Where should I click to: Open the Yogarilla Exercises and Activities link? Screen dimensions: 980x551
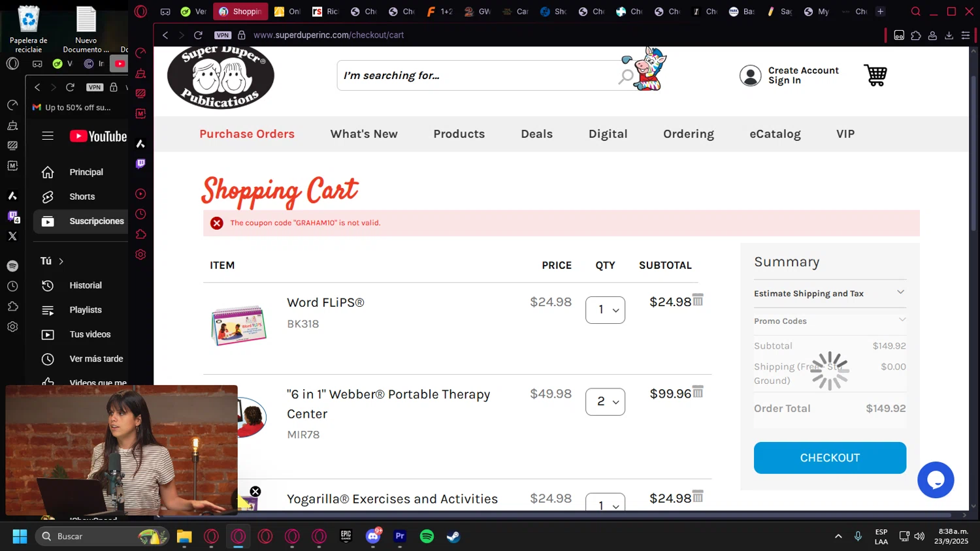click(392, 499)
